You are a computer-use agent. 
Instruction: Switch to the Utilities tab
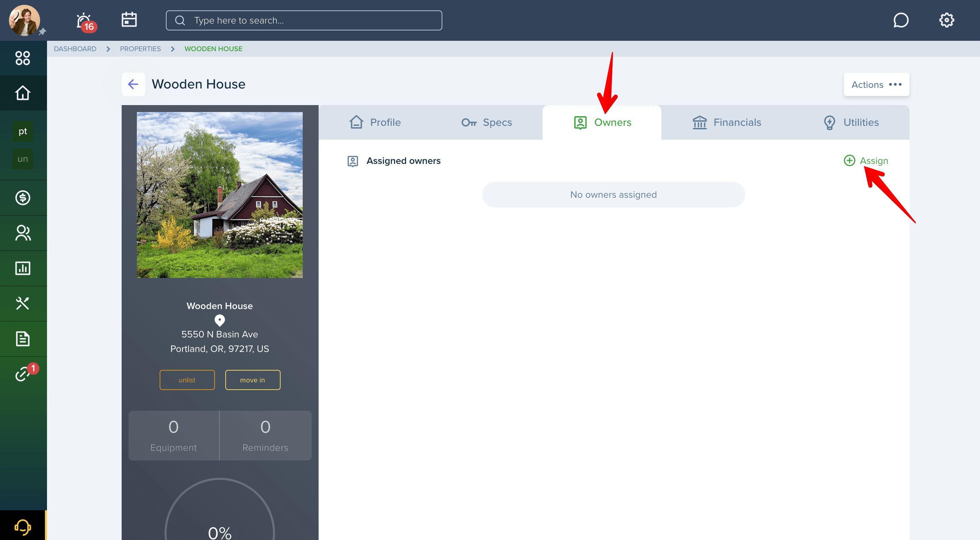(x=851, y=122)
